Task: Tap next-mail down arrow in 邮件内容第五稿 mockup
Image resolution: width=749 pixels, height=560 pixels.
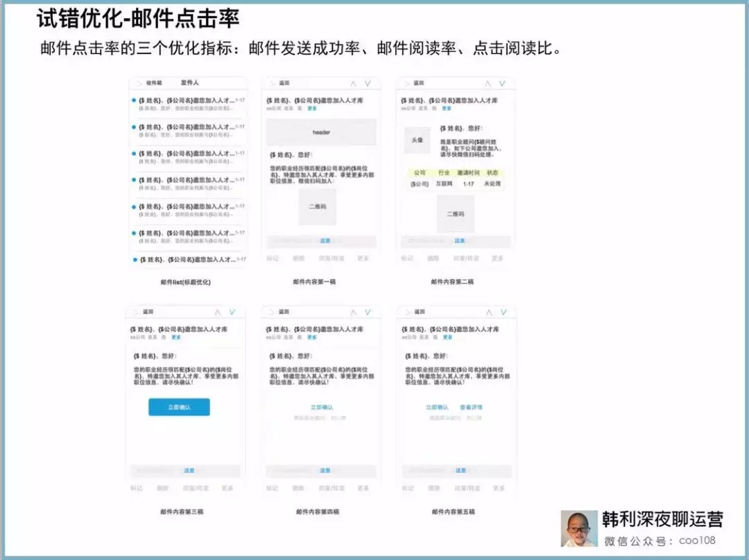Action: [503, 312]
